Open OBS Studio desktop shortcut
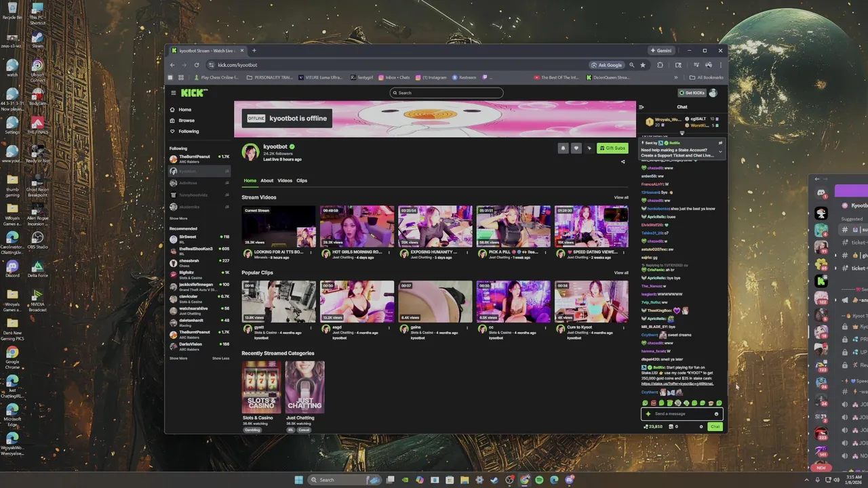The image size is (868, 488). pos(37,240)
